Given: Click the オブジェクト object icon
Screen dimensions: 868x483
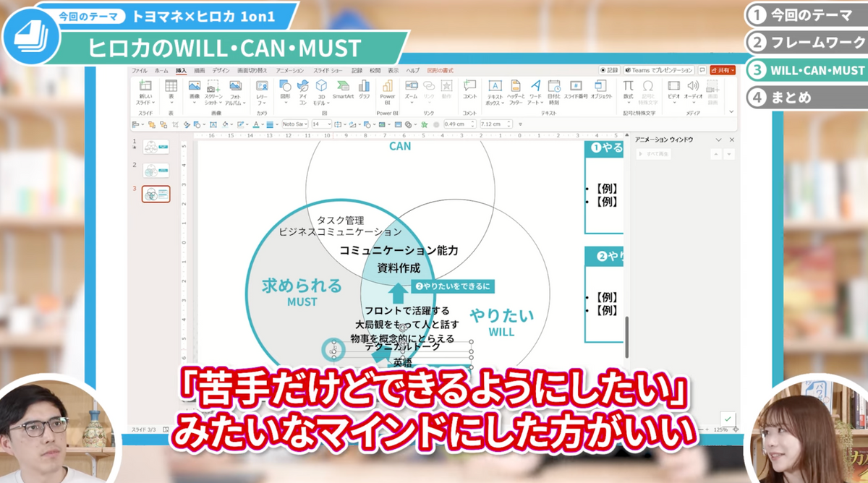Looking at the screenshot, I should (x=601, y=90).
